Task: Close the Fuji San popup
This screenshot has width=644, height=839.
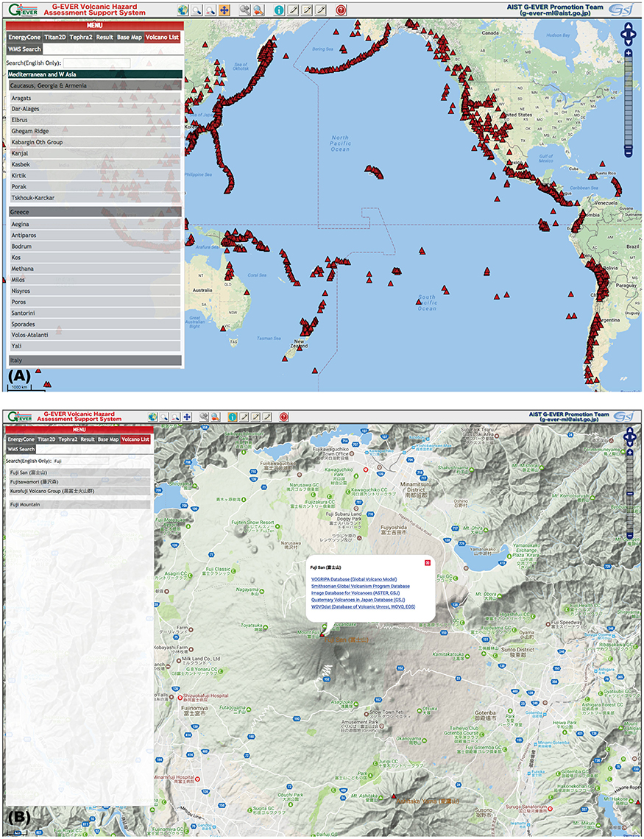Action: [428, 562]
